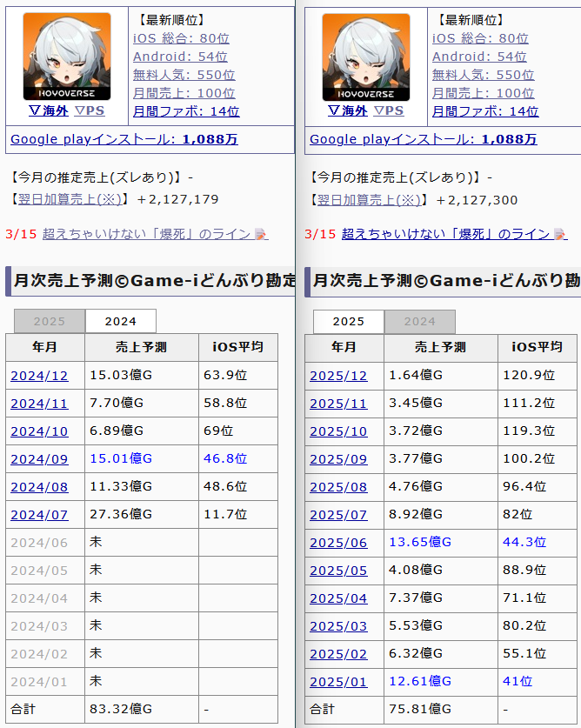Open iOS 総合: 80位 link in left panel

point(181,38)
